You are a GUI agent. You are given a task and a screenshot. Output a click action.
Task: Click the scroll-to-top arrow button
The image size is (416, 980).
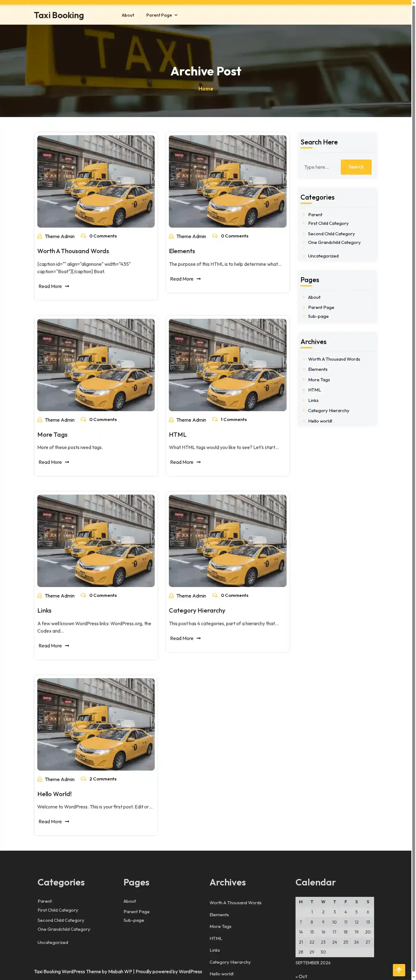click(x=399, y=970)
